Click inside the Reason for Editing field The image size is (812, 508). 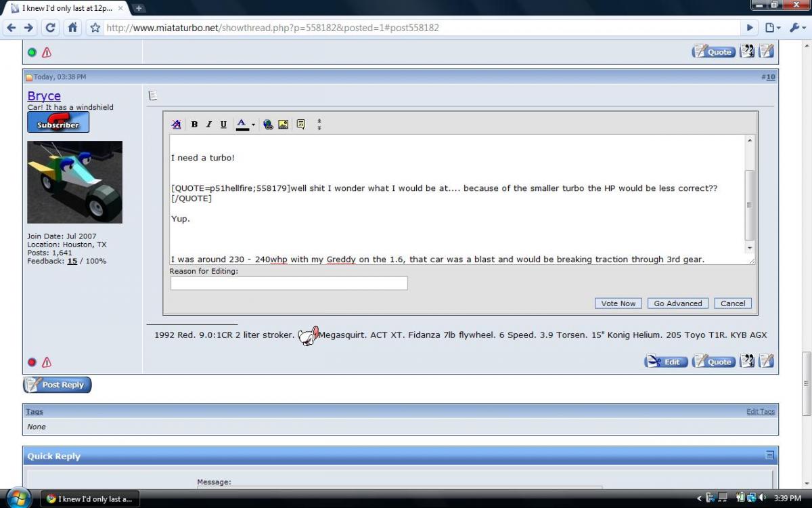(289, 283)
